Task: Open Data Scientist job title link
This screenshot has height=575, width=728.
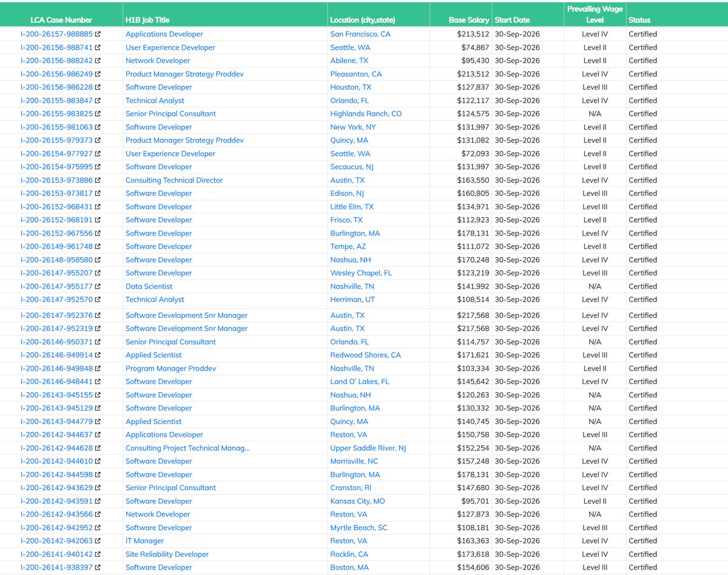Action: (x=149, y=286)
